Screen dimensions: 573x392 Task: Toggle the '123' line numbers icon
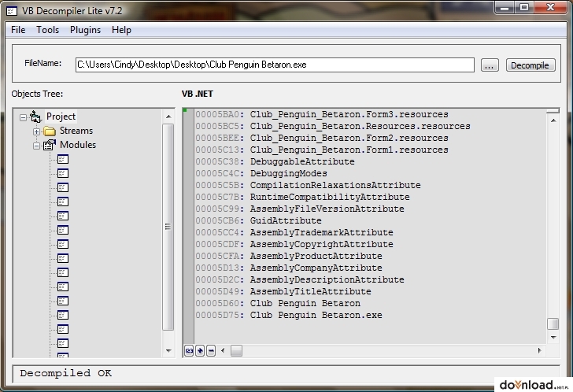point(189,351)
